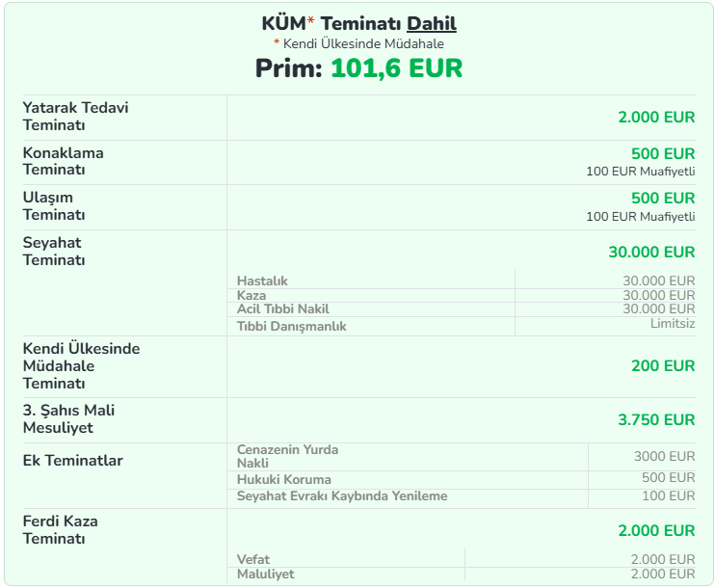Click the 3.750 EUR amount
715x588 pixels.
coord(655,420)
